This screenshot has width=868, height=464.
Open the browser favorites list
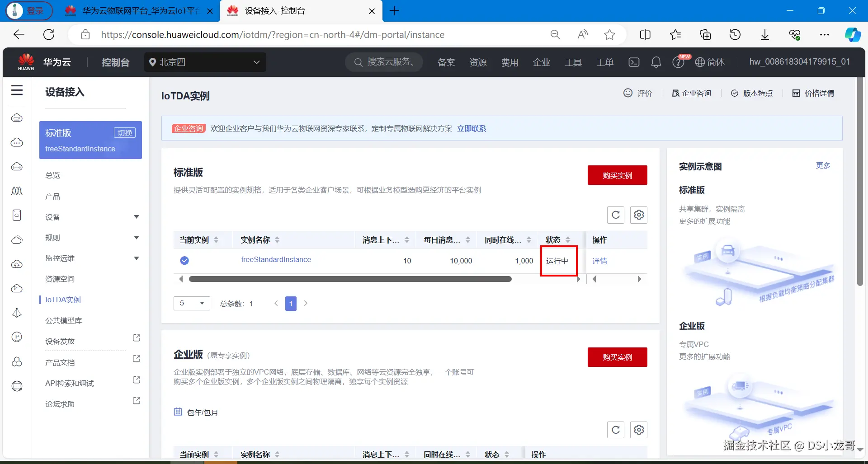click(675, 35)
